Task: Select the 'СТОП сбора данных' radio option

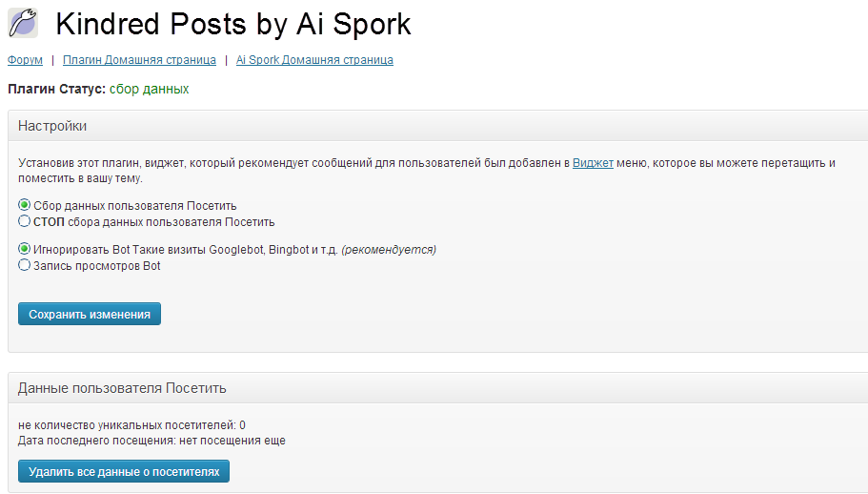Action: point(25,221)
